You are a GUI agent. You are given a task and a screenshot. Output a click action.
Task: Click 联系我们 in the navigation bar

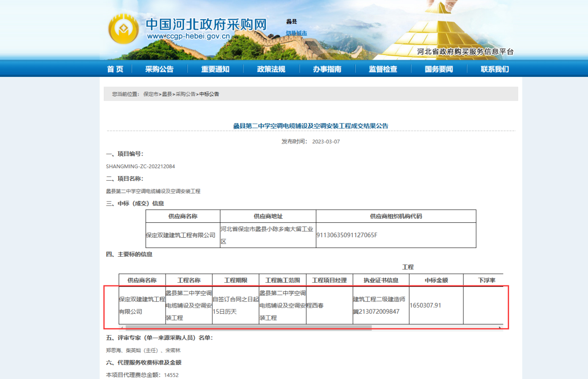tap(495, 69)
